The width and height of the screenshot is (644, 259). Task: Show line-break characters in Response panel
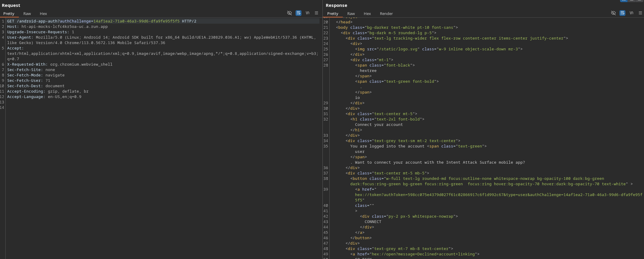(631, 13)
